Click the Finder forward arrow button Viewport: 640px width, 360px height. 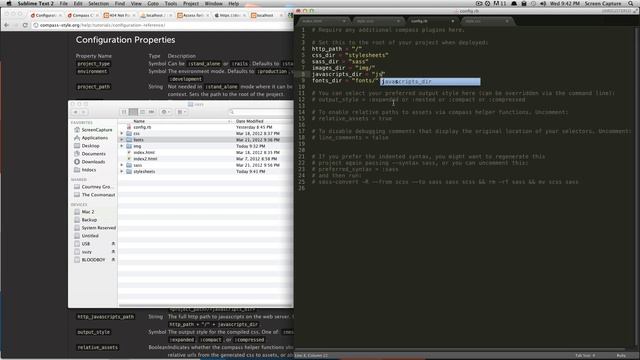84,112
